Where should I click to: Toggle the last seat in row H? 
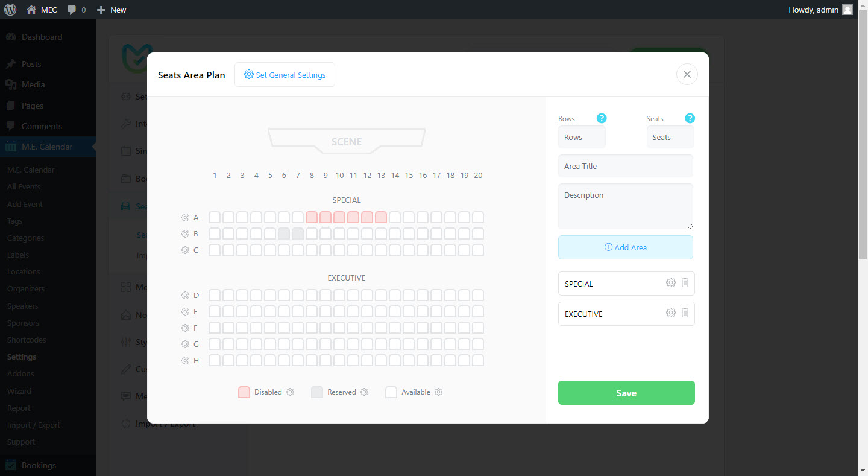[478, 360]
